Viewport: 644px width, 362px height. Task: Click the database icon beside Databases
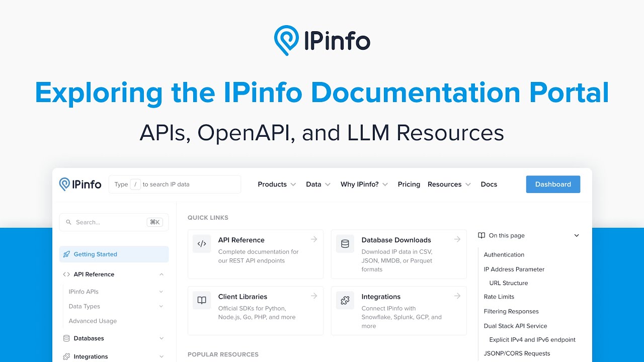point(66,338)
